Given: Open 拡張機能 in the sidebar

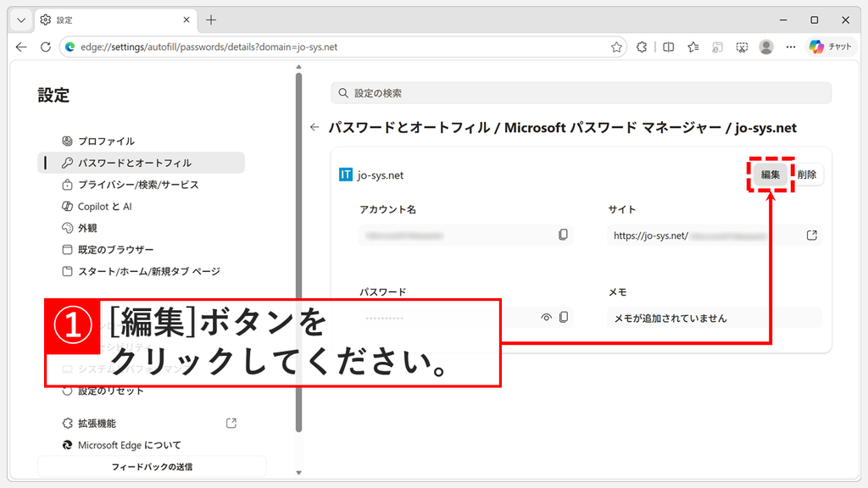Looking at the screenshot, I should click(x=142, y=424).
